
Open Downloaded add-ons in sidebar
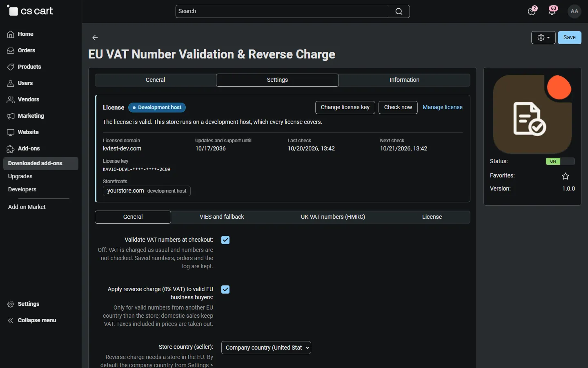point(41,164)
